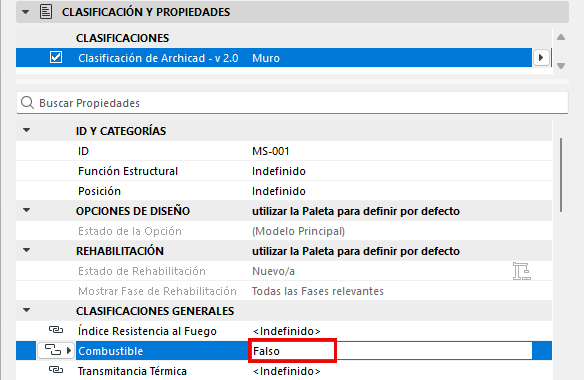
Task: Click the scroll up arrow of the Clasificaciones list
Action: [x=561, y=37]
